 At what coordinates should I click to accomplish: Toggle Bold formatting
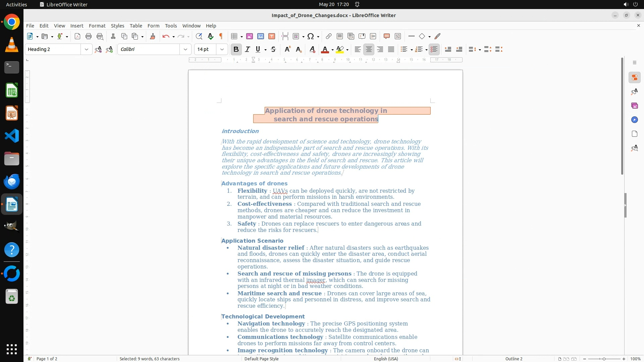(236, 50)
